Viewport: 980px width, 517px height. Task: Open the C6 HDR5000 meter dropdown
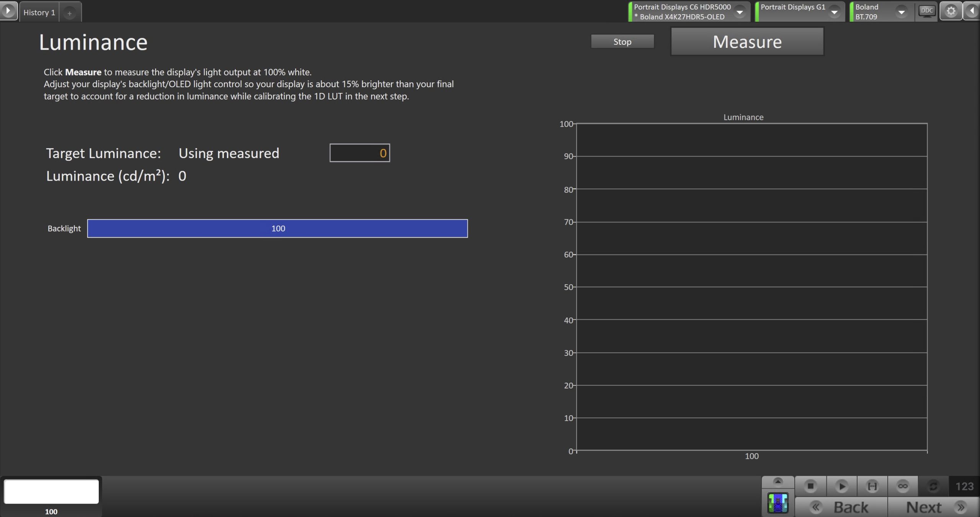740,12
